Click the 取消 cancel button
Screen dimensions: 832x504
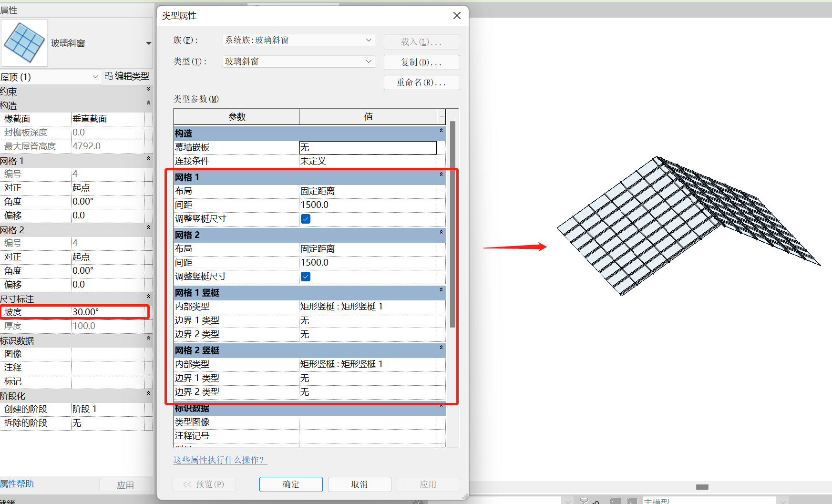360,484
